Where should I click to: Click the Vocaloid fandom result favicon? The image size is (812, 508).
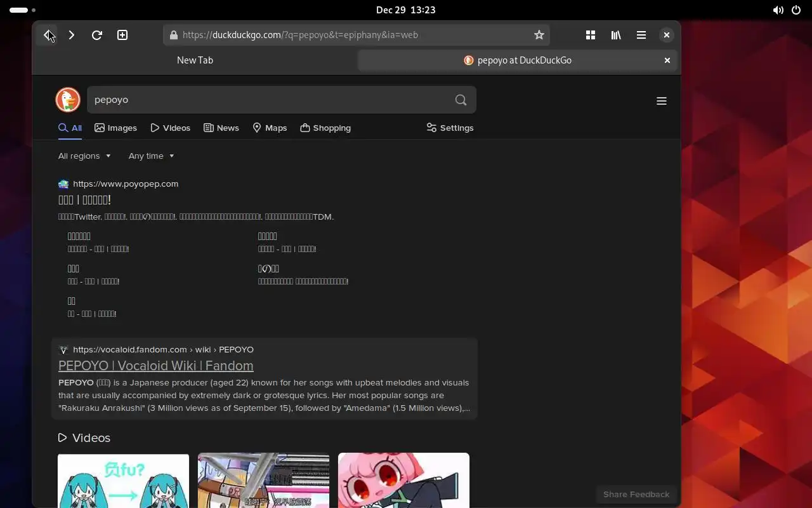pyautogui.click(x=63, y=350)
